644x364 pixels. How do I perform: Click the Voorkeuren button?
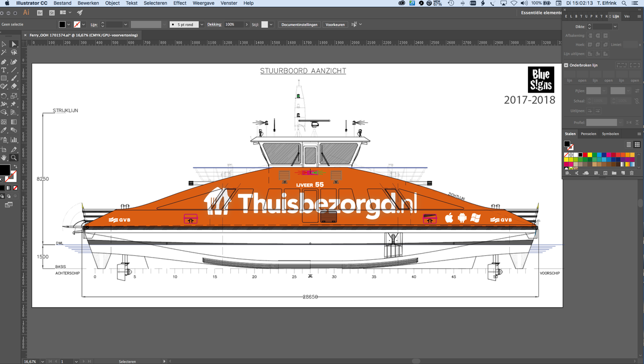point(335,24)
